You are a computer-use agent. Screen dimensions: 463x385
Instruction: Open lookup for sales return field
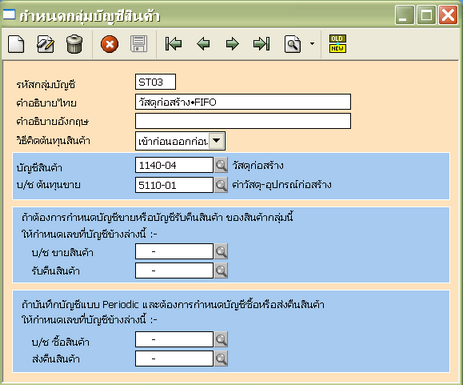point(221,271)
